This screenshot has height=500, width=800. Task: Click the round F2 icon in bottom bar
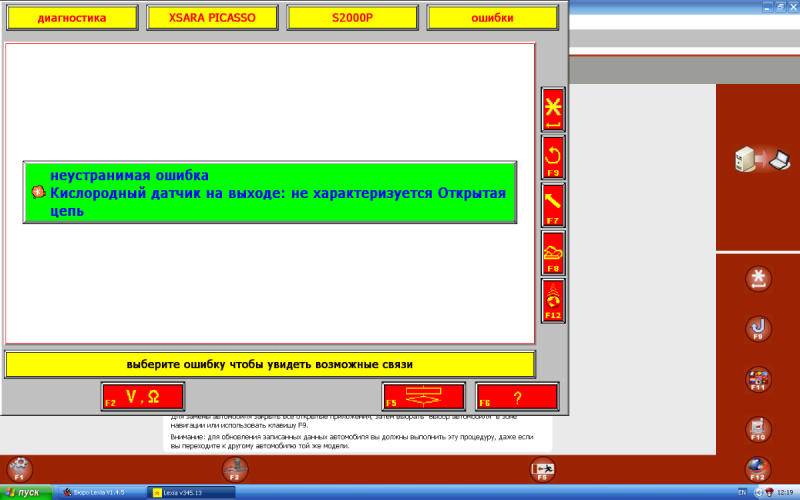235,469
